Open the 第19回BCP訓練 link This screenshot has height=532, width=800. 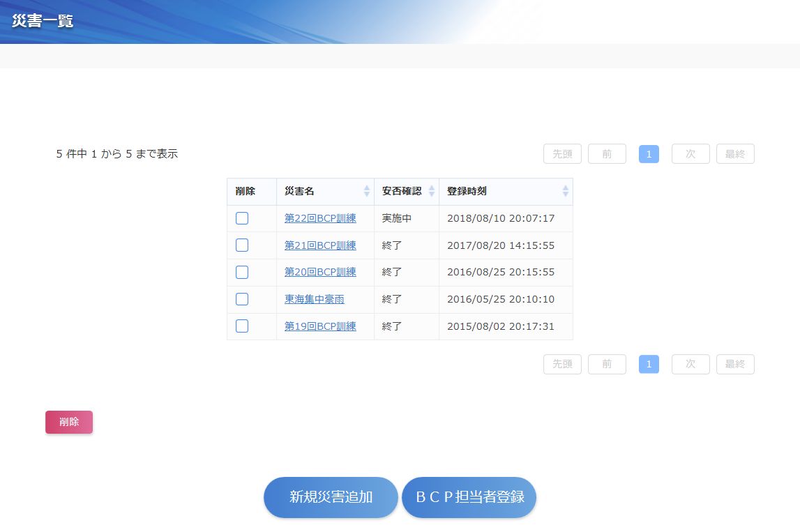tap(320, 326)
